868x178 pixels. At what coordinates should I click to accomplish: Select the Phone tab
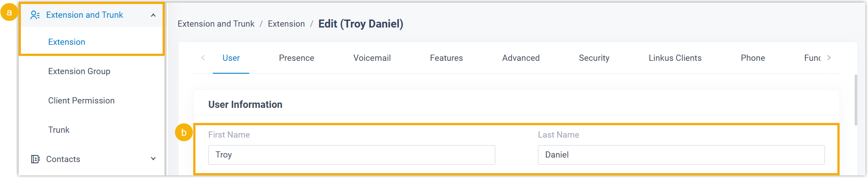click(753, 58)
